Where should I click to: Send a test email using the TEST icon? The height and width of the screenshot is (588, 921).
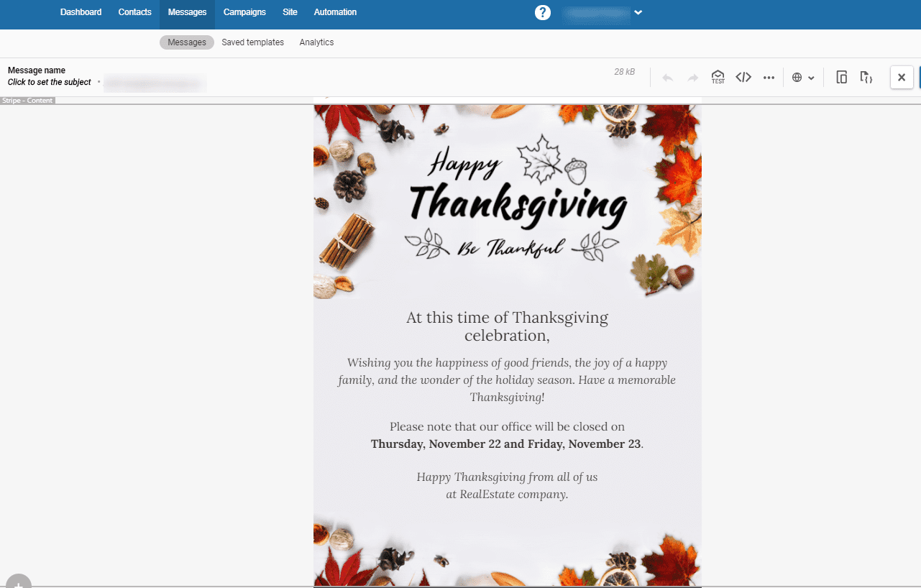coord(717,77)
